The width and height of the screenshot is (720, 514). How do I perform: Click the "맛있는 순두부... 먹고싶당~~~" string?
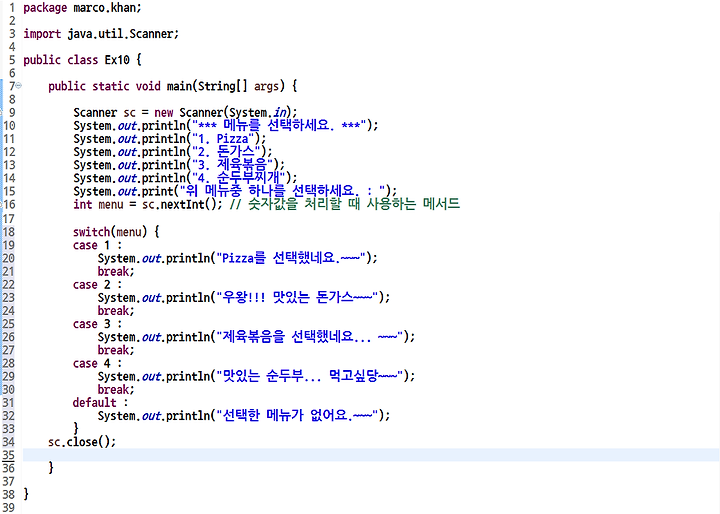pyautogui.click(x=309, y=376)
